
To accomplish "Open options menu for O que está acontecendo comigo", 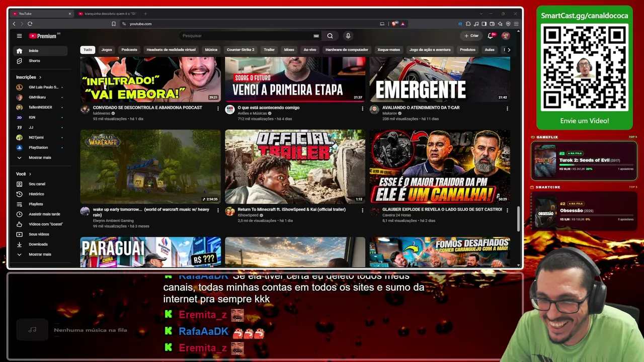I will click(362, 109).
